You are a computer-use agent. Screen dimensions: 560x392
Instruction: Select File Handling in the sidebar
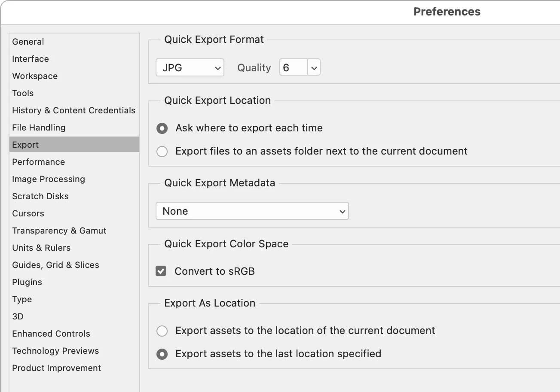(x=39, y=128)
